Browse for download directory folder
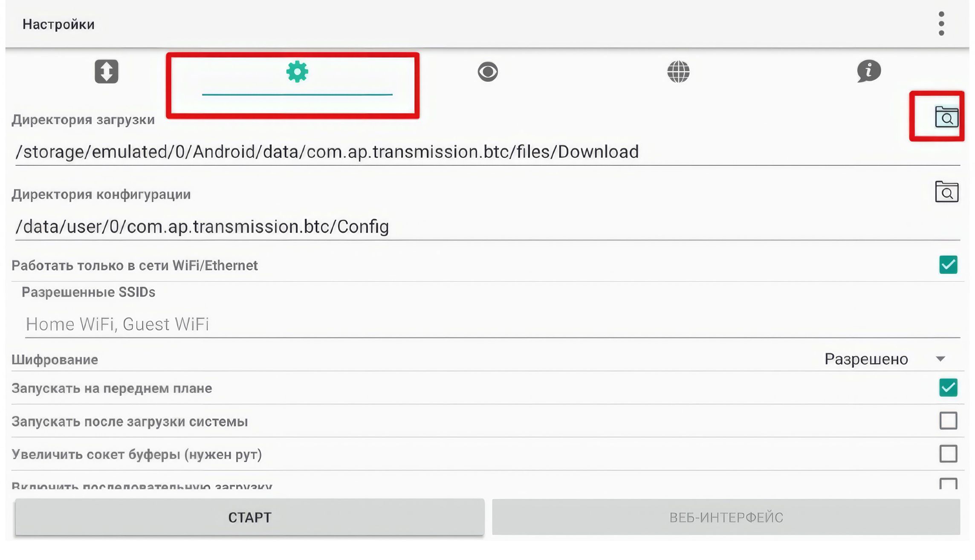 coord(946,117)
